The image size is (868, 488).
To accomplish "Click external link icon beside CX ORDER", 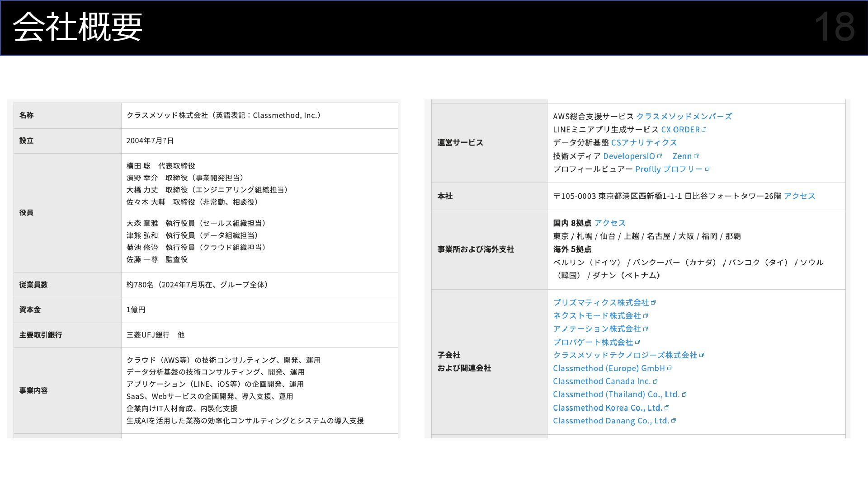I will 704,130.
